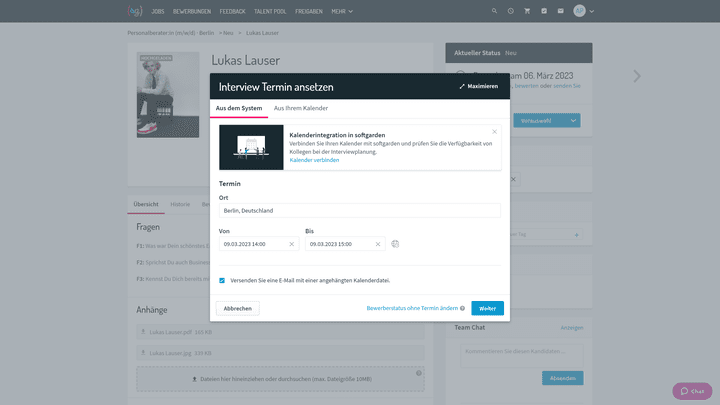This screenshot has width=720, height=405.
Task: Switch to Aus Ihrem Kalender tab
Action: [x=301, y=107]
